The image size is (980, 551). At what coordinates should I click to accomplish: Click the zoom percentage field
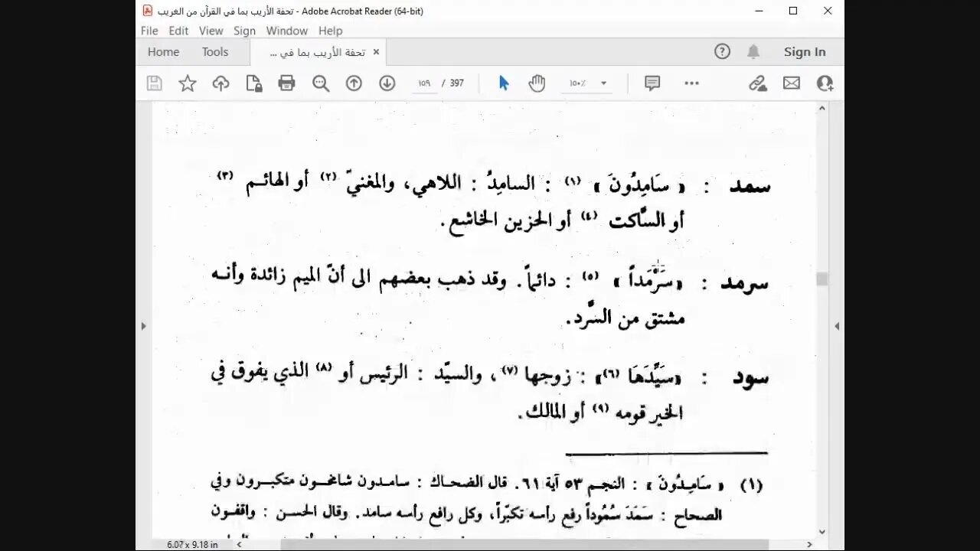tap(579, 83)
